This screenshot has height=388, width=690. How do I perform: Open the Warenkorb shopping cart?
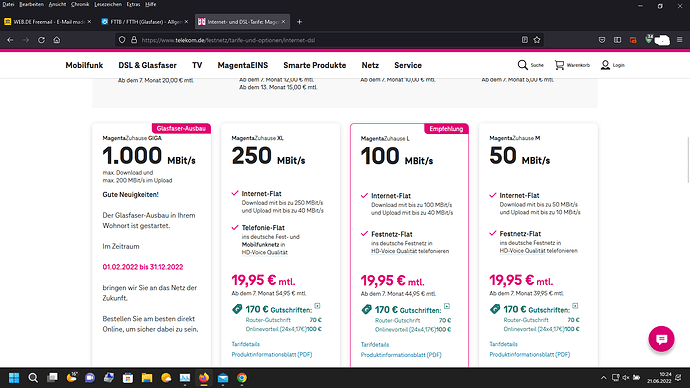coord(559,65)
